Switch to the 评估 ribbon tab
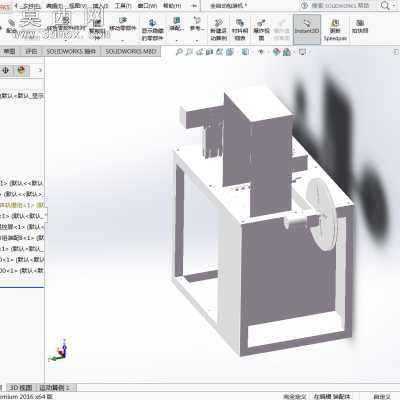This screenshot has height=400, width=400. coord(31,51)
